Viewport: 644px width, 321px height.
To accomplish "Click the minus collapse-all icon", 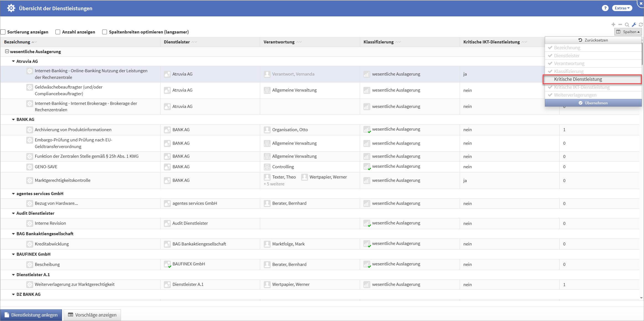I will click(x=620, y=25).
